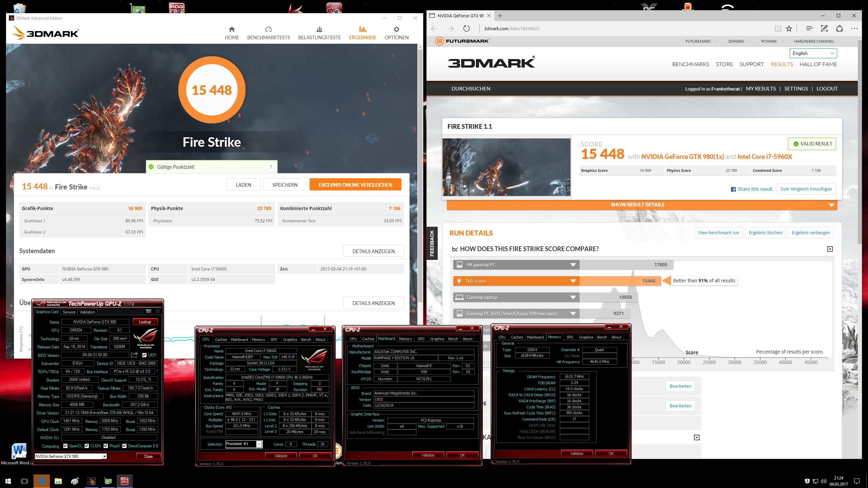The height and width of the screenshot is (488, 868).
Task: Open ERGEBNISSE results section
Action: [362, 33]
